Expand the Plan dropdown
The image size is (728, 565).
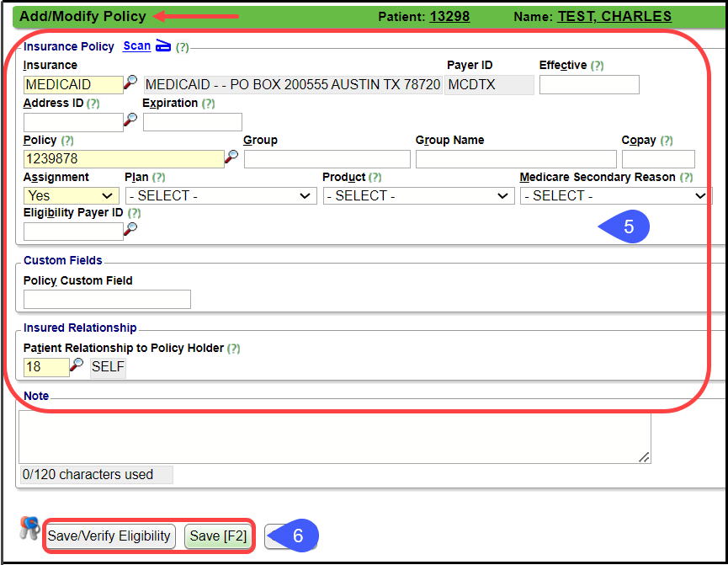221,195
